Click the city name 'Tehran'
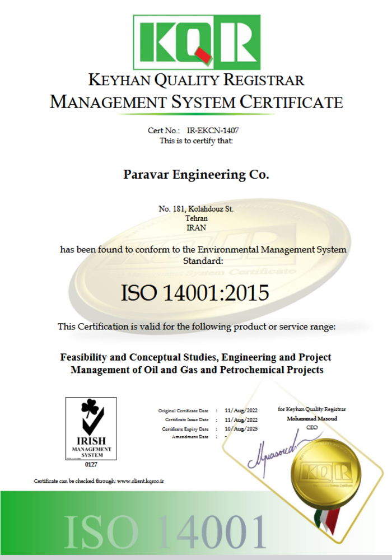This screenshot has width=392, height=560. click(197, 218)
